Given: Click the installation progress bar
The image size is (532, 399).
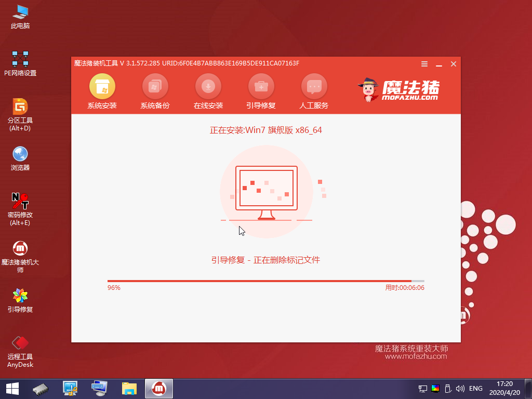Looking at the screenshot, I should pos(265,281).
